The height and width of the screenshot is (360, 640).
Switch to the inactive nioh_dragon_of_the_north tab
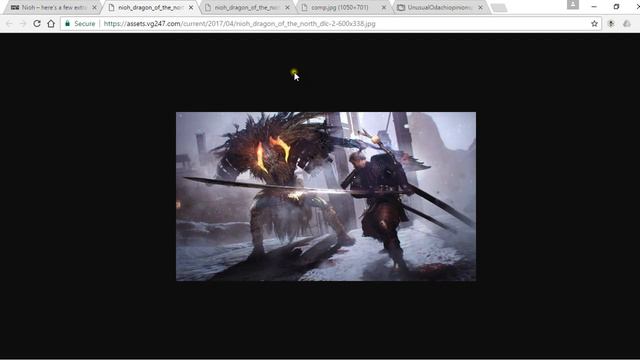point(247,7)
